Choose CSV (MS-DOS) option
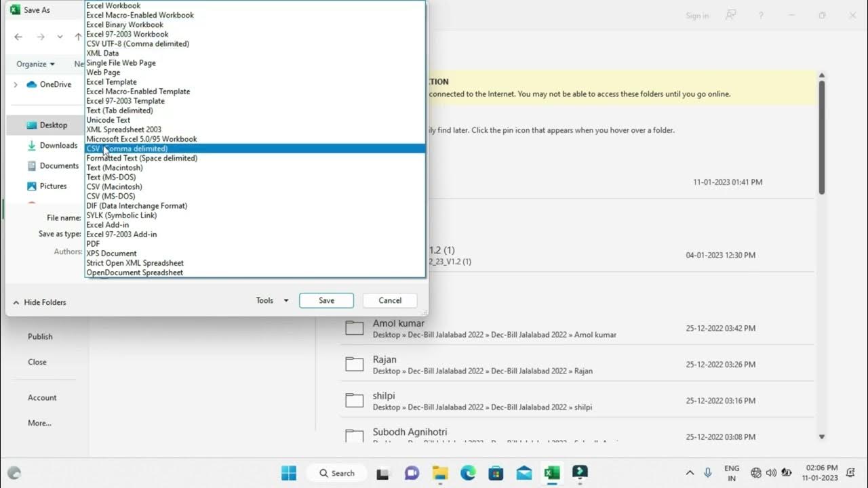The width and height of the screenshot is (868, 488). tap(255, 196)
